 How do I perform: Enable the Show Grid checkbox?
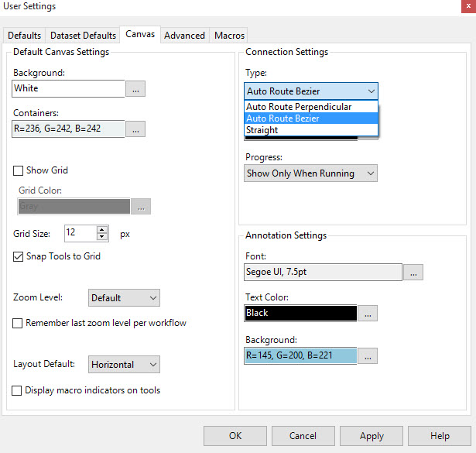click(19, 170)
